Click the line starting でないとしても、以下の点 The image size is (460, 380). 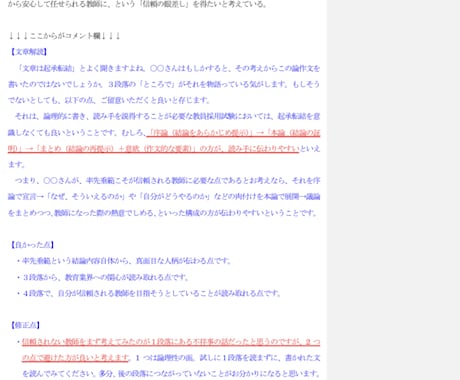tap(109, 100)
